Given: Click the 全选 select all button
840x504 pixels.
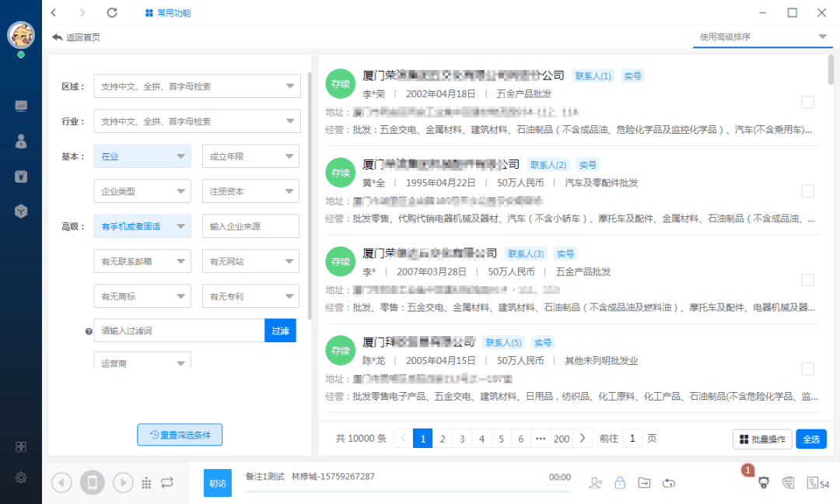Looking at the screenshot, I should [x=811, y=439].
